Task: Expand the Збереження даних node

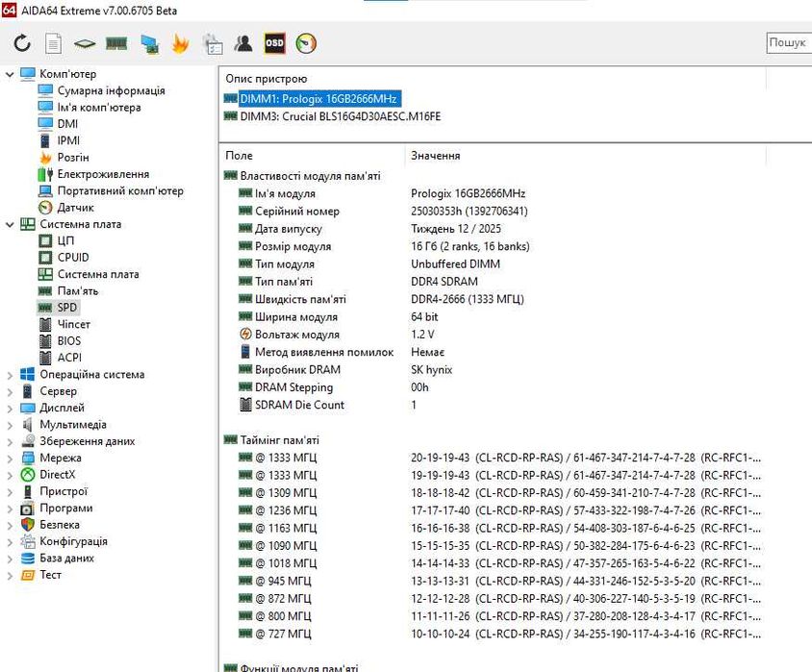Action: coord(10,442)
